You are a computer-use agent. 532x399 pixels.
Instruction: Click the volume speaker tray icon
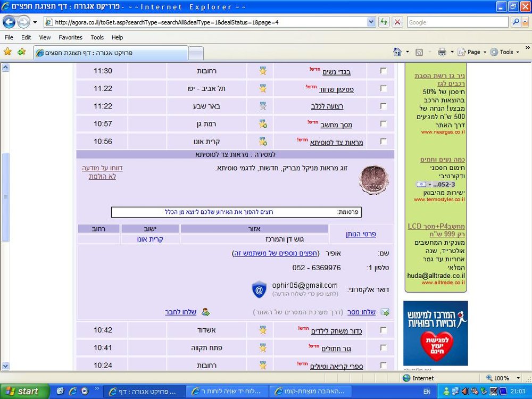(x=465, y=392)
